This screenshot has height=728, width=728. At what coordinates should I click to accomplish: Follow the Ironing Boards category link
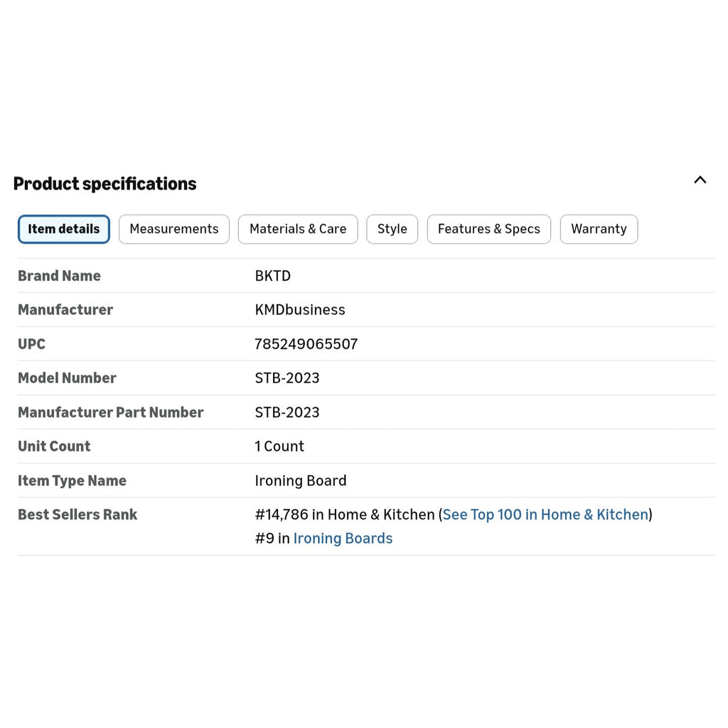point(343,538)
